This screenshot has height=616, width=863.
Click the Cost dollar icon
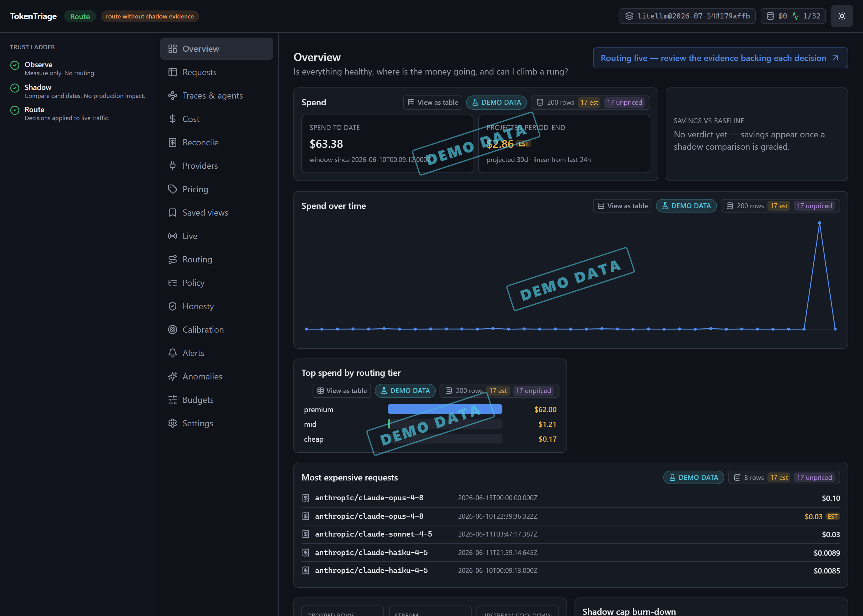pos(172,119)
